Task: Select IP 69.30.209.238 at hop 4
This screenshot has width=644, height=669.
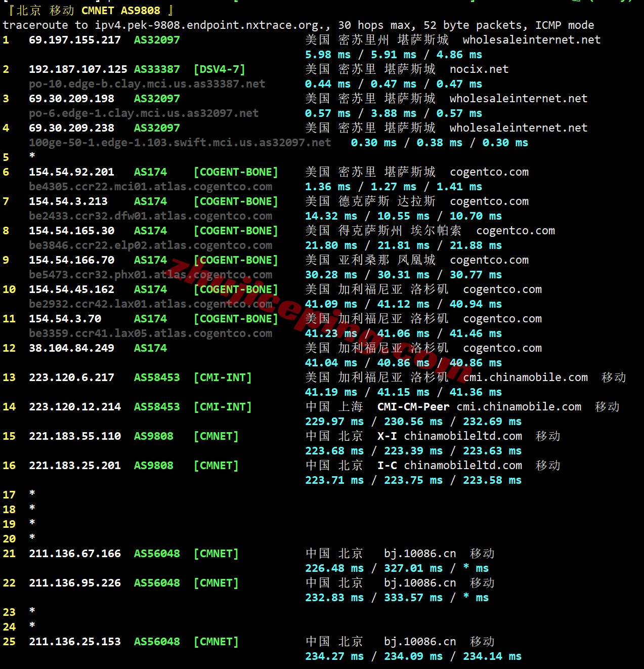Action: [x=71, y=128]
